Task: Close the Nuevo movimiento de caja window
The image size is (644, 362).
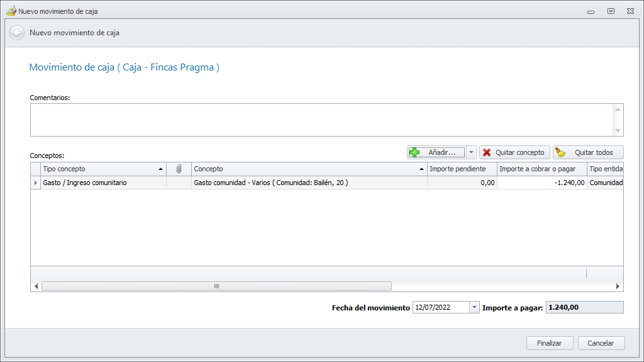Action: (x=630, y=11)
